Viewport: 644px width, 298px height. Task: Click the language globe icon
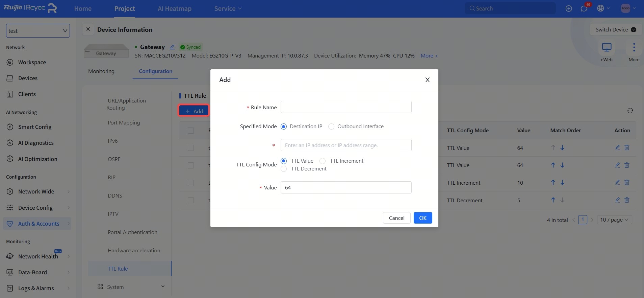600,8
